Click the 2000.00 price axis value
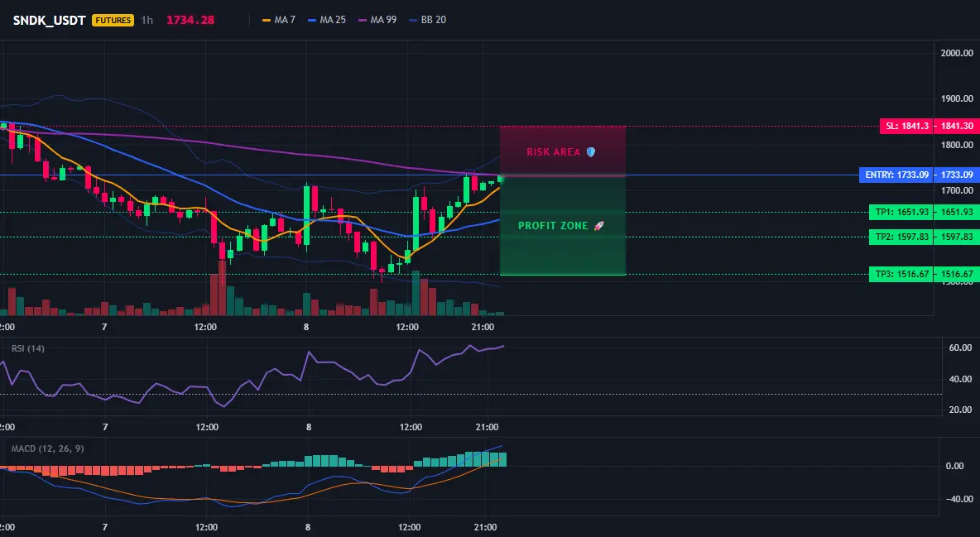 tap(957, 53)
